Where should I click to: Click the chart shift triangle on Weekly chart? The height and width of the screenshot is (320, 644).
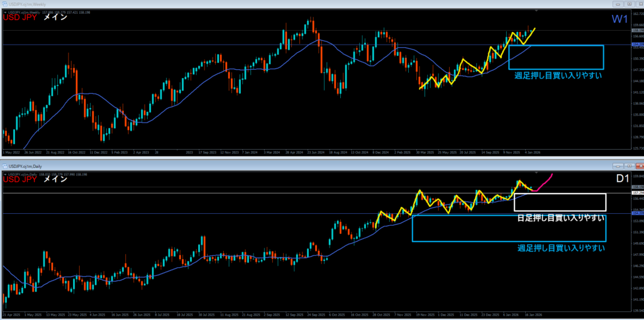point(536,10)
